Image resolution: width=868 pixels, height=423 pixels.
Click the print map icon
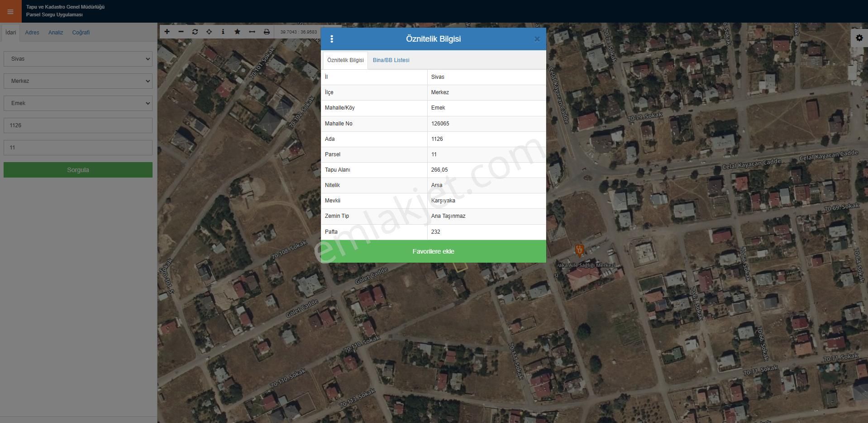pyautogui.click(x=267, y=32)
